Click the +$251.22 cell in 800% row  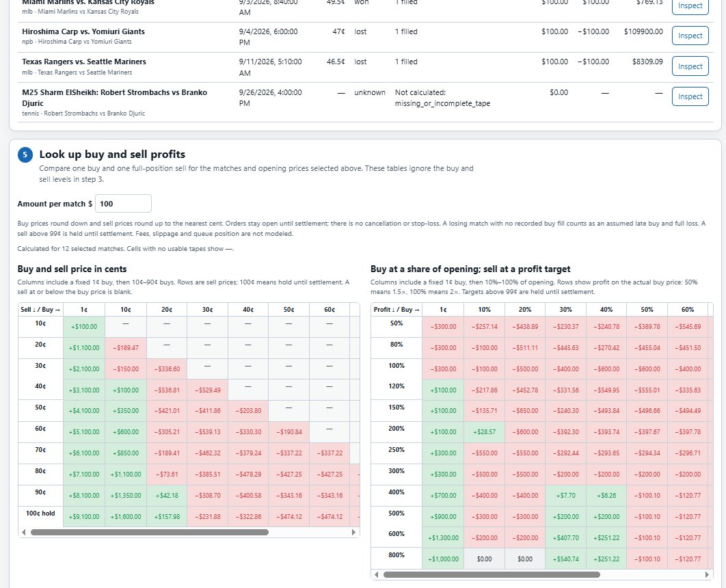(606, 559)
